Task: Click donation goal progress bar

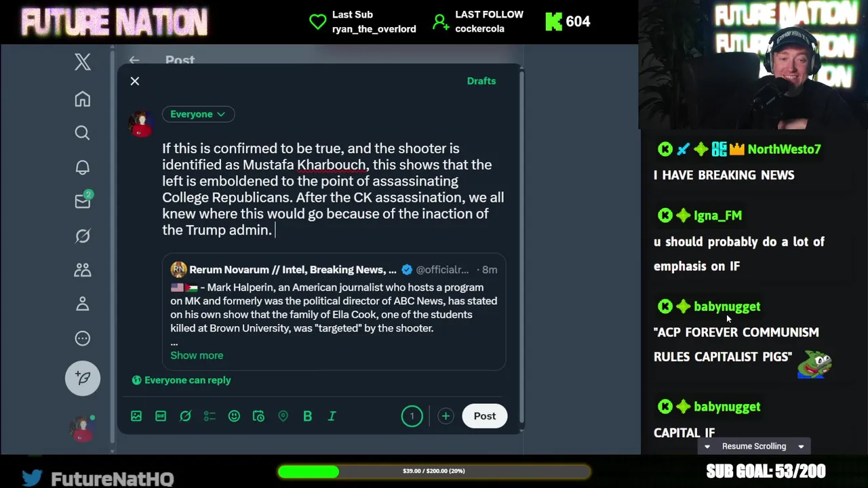Action: [x=434, y=471]
